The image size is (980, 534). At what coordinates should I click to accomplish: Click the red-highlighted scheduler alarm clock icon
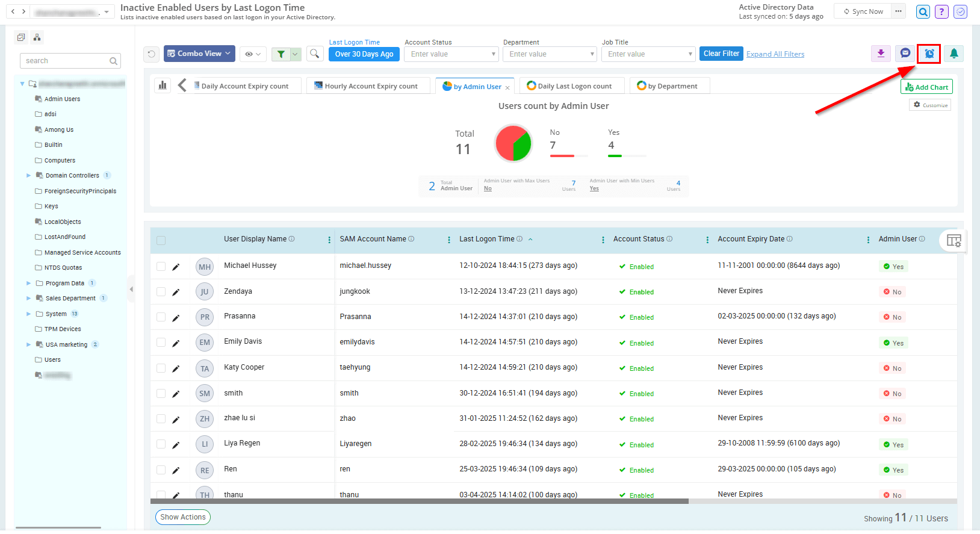tap(929, 54)
